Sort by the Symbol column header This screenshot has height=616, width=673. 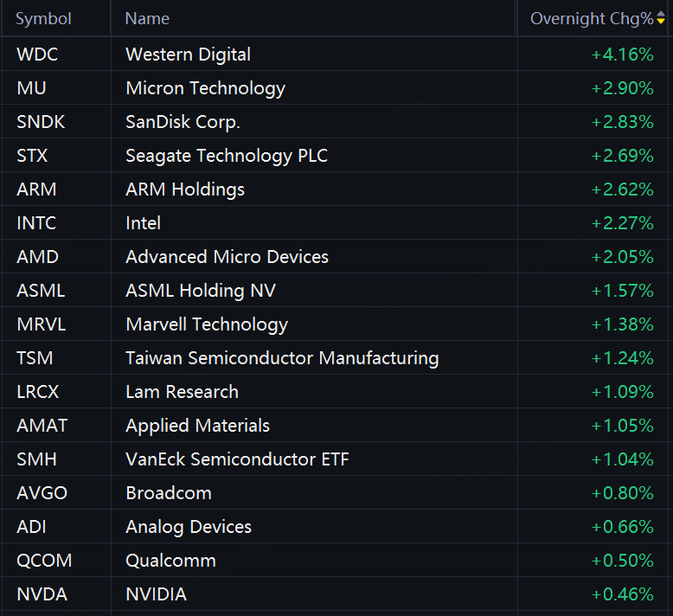[x=43, y=19]
